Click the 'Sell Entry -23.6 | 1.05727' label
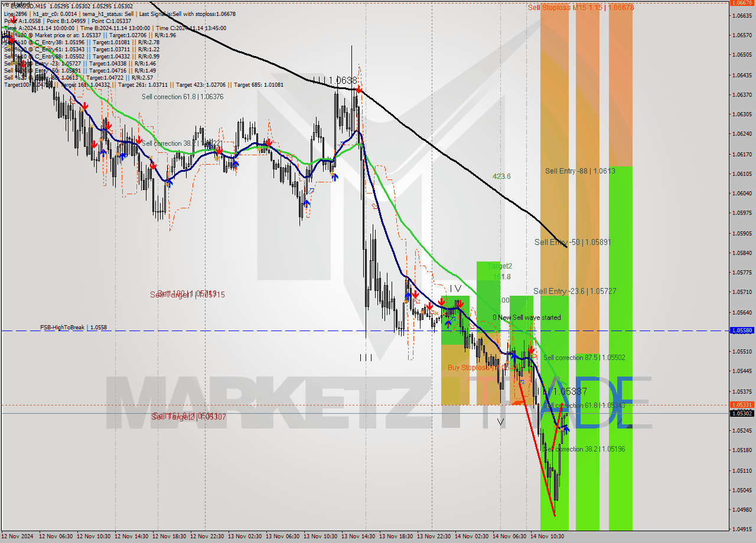 575,291
